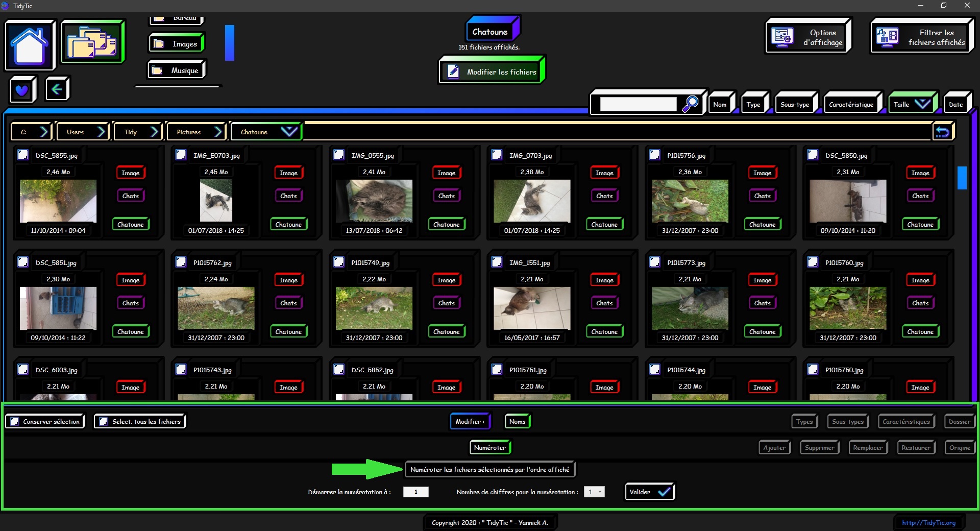Viewport: 980px width, 531px height.
Task: Select checkbox of IMG_1551.jpg
Action: 497,262
